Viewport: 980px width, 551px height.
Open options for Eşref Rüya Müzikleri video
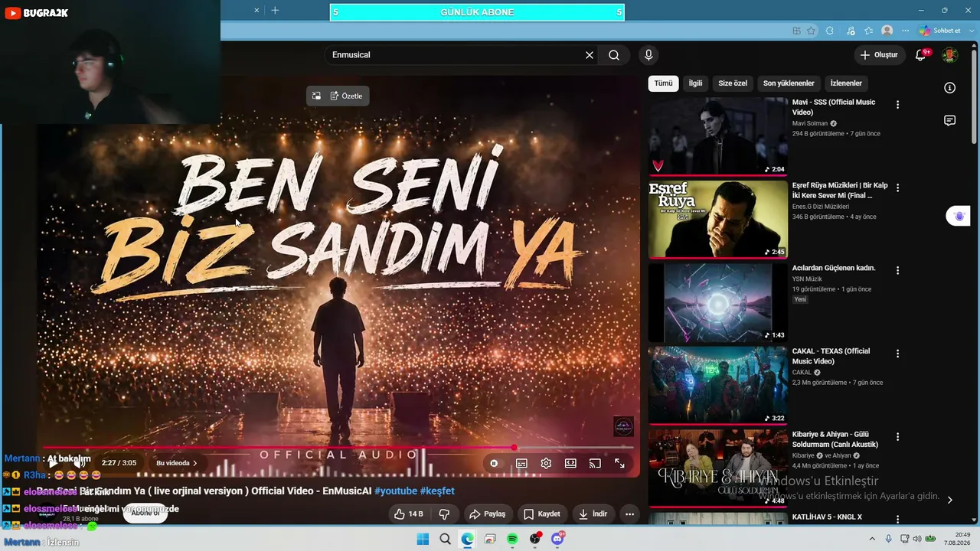click(898, 187)
